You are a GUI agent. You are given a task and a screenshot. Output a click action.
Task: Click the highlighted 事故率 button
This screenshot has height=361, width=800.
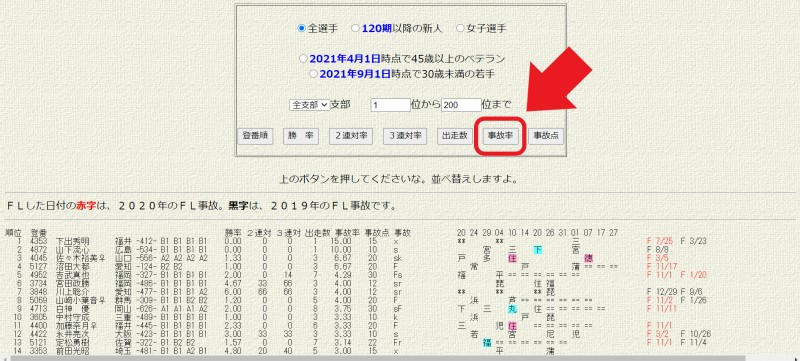[500, 136]
